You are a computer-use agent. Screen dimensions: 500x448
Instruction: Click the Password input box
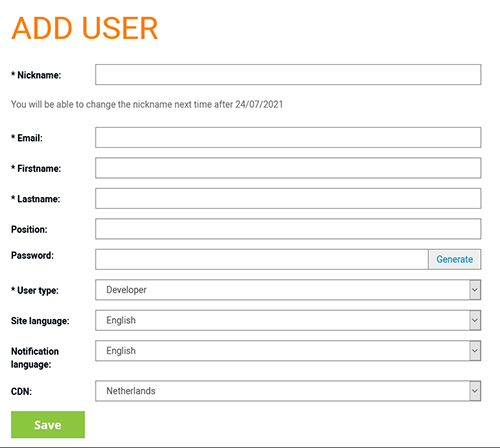(262, 259)
